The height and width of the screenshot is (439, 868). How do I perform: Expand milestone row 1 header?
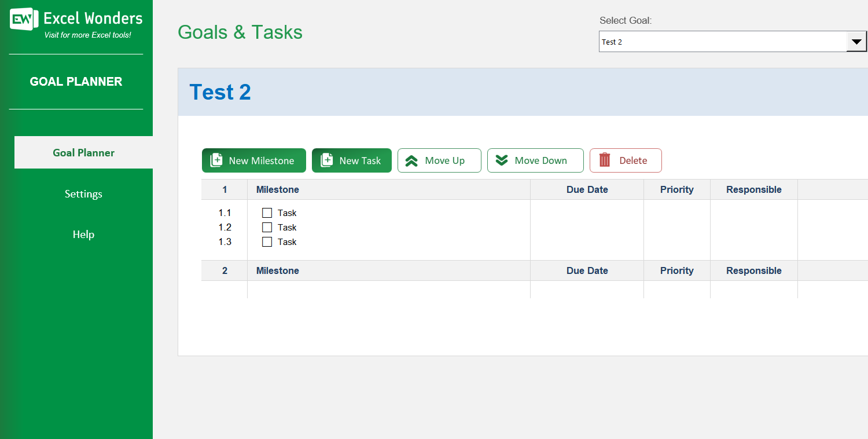click(x=277, y=189)
